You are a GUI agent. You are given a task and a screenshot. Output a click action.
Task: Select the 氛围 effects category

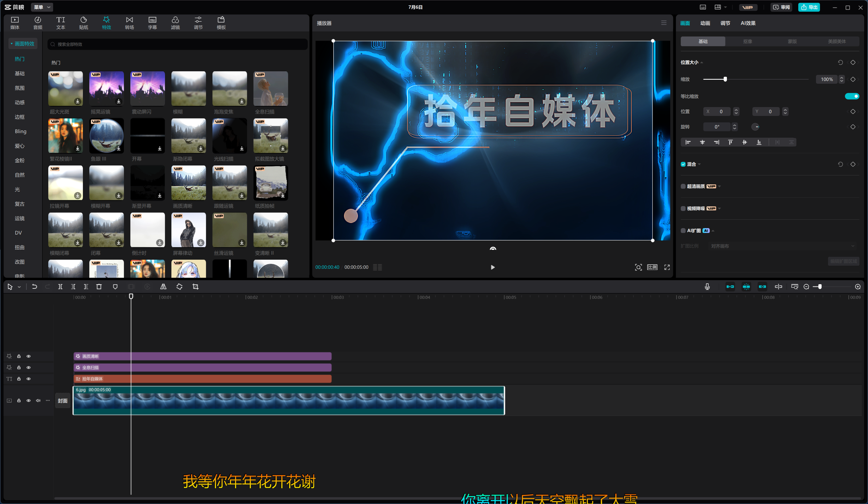pyautogui.click(x=20, y=88)
